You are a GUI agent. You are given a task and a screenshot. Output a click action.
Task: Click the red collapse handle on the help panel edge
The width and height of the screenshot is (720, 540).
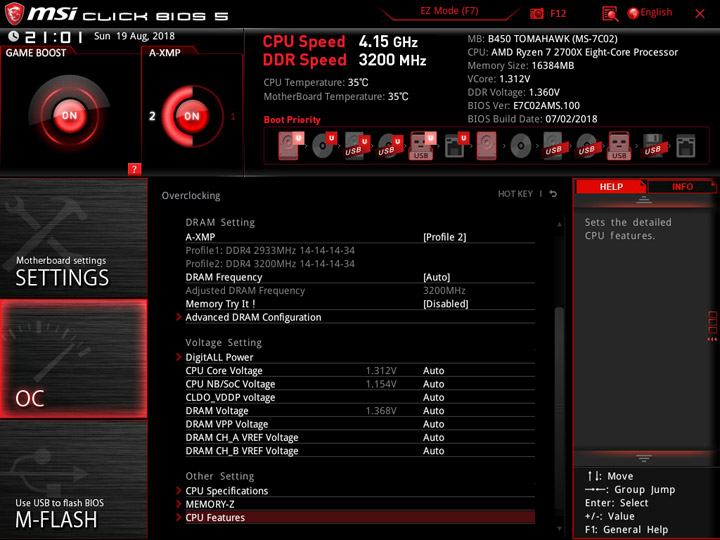click(x=712, y=326)
